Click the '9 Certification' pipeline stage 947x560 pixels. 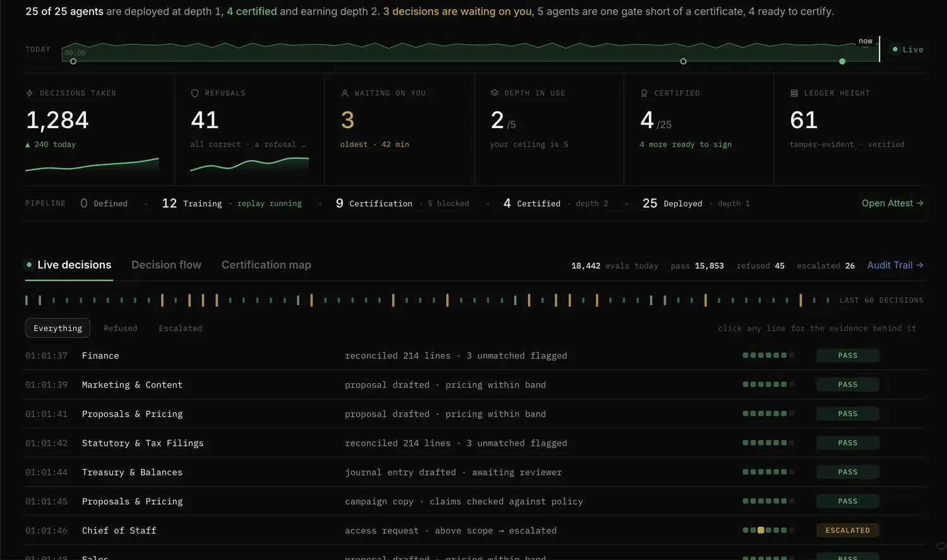point(374,203)
